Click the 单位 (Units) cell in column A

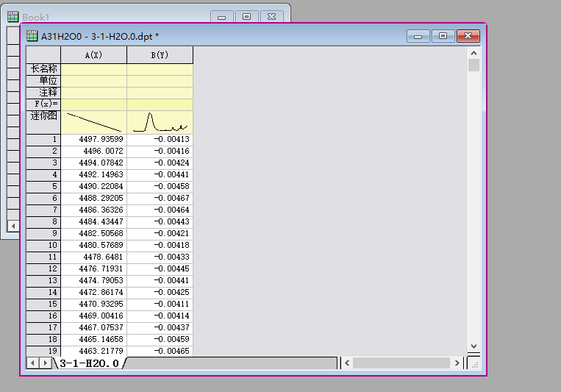coord(93,81)
